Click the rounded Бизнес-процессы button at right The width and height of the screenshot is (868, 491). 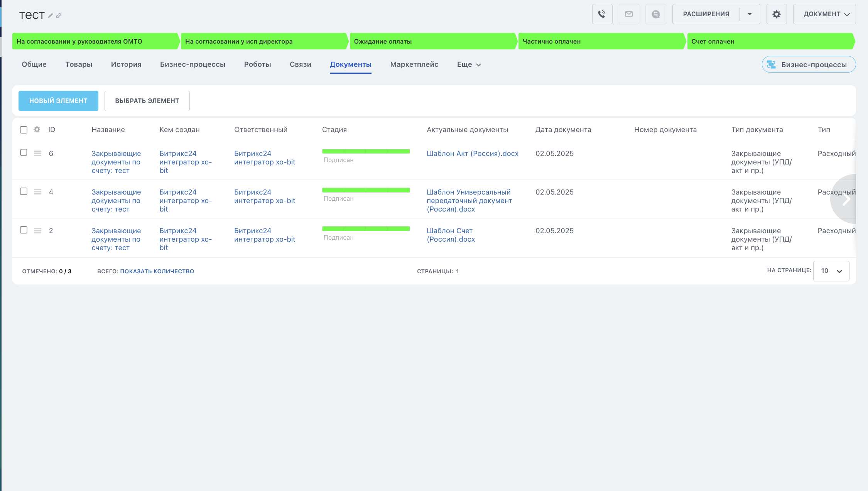click(x=809, y=64)
